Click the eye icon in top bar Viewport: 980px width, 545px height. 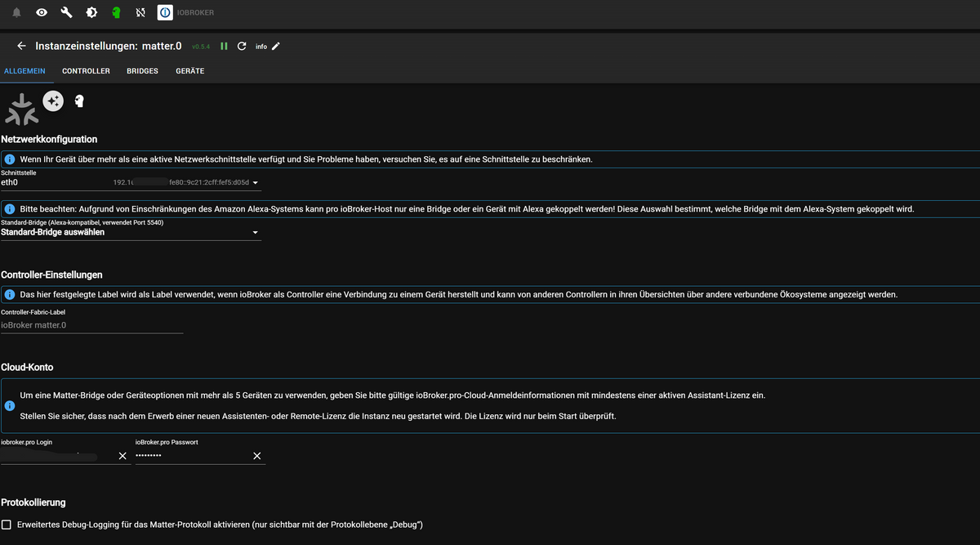(42, 13)
